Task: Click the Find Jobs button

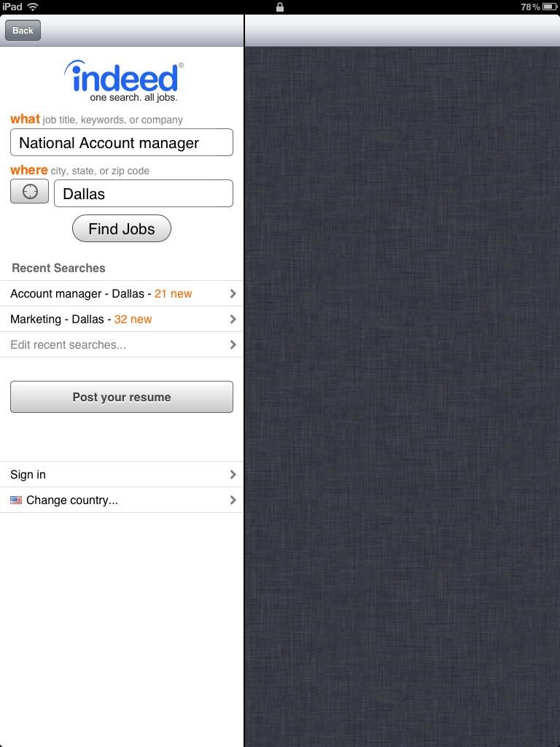Action: coord(122,228)
